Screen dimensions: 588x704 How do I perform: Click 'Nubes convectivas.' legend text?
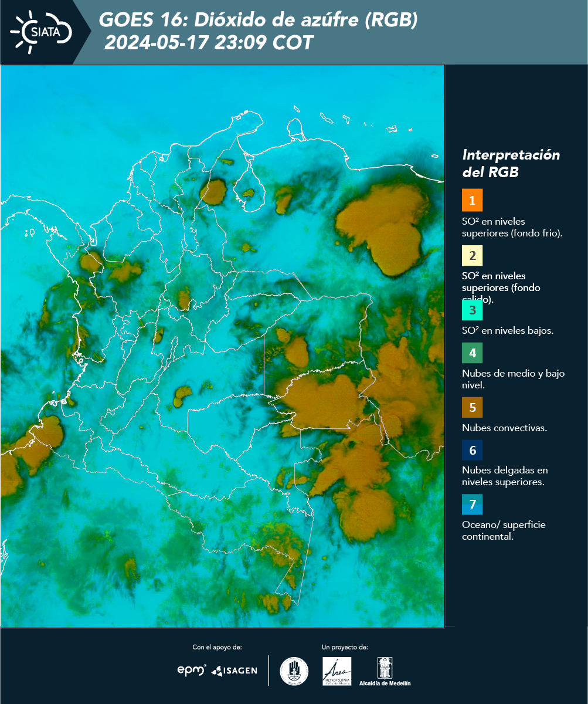coord(504,428)
